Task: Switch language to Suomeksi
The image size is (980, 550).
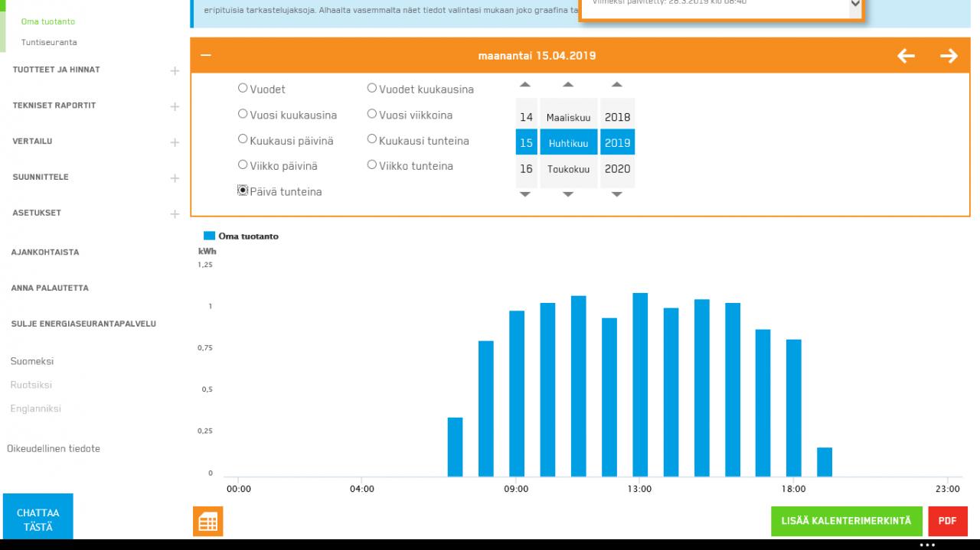Action: pos(32,361)
